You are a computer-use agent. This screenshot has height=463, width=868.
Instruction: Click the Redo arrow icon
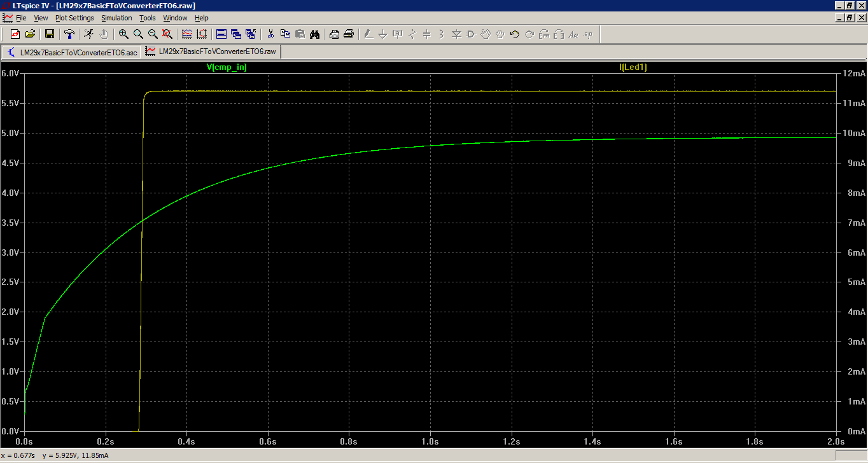click(529, 34)
